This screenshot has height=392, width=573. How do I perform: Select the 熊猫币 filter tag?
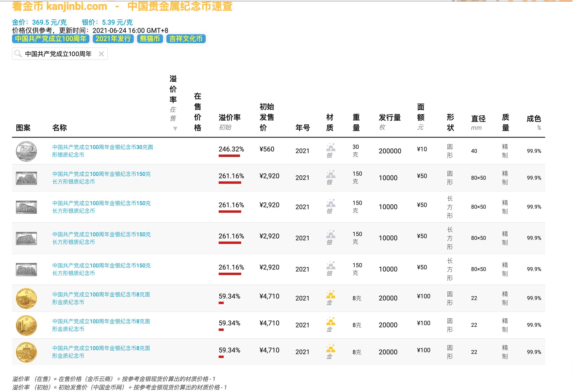coord(150,39)
